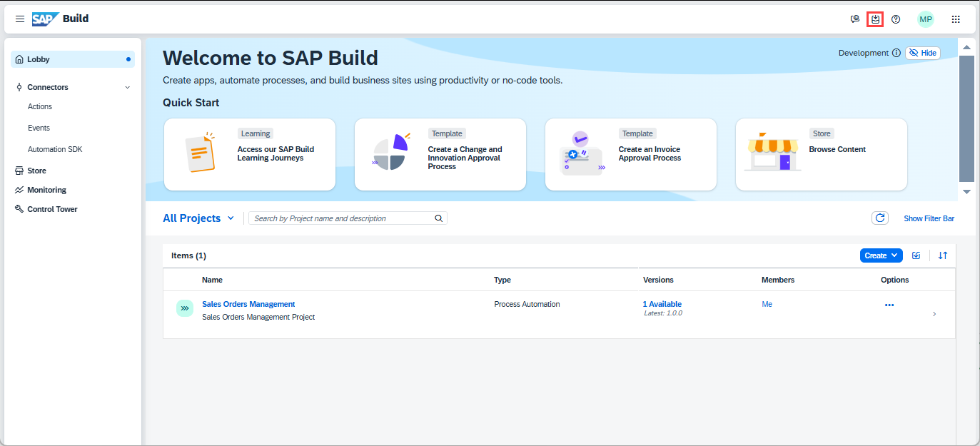Click the banner vertical scrollbar thumb
This screenshot has height=446, width=980.
[x=966, y=118]
